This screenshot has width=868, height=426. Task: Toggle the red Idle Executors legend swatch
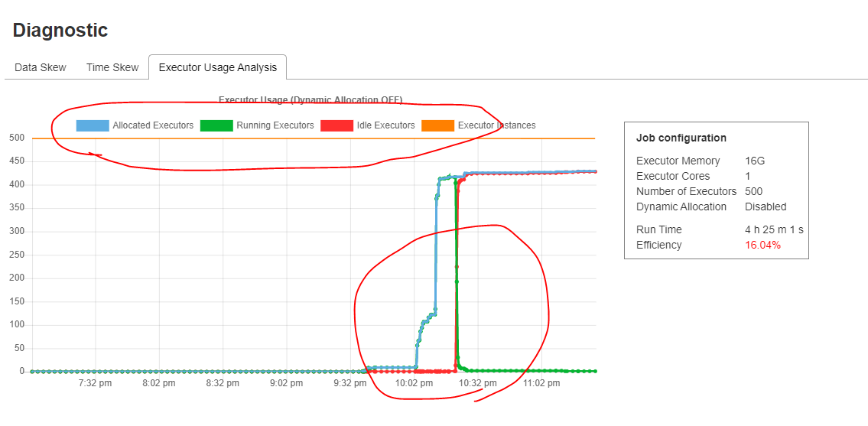tap(336, 125)
